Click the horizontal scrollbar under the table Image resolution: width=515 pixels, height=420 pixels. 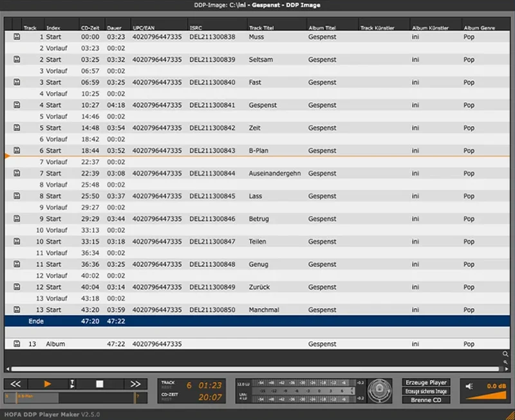(x=255, y=369)
